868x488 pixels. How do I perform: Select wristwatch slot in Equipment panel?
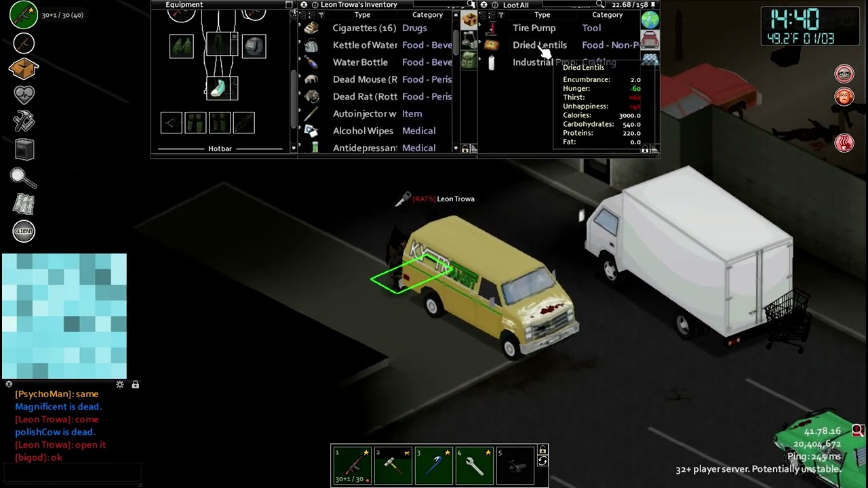(x=254, y=46)
